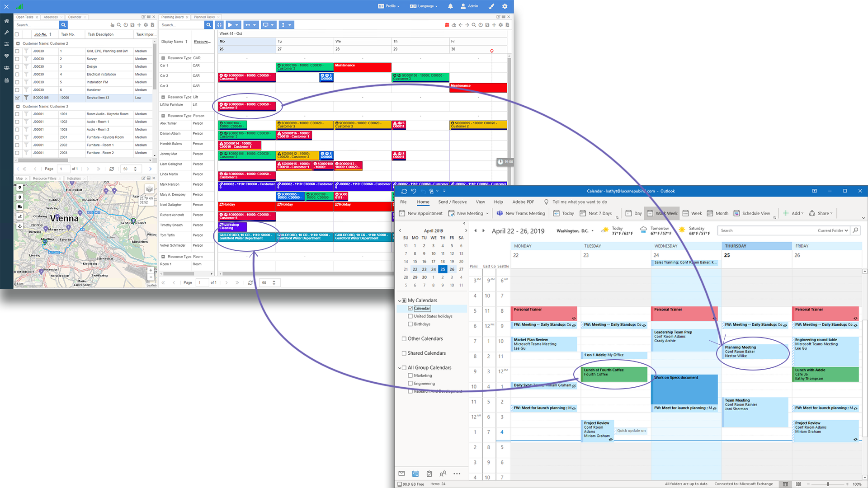Click the Today button in Outlook ribbon
Viewport: 868px width, 488px height.
coord(564,213)
